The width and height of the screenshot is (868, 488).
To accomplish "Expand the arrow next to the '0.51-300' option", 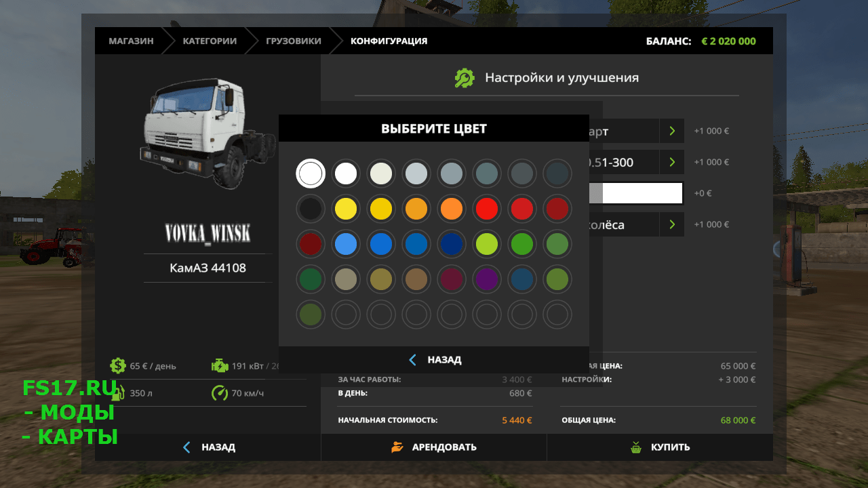I will coord(671,162).
